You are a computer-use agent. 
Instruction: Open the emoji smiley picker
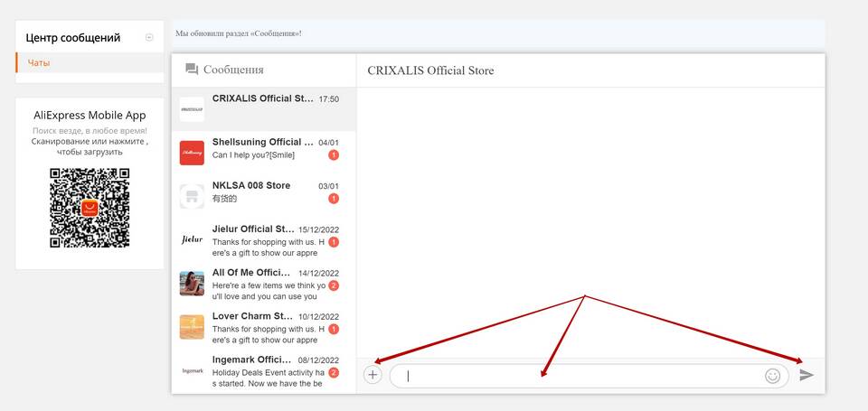772,376
